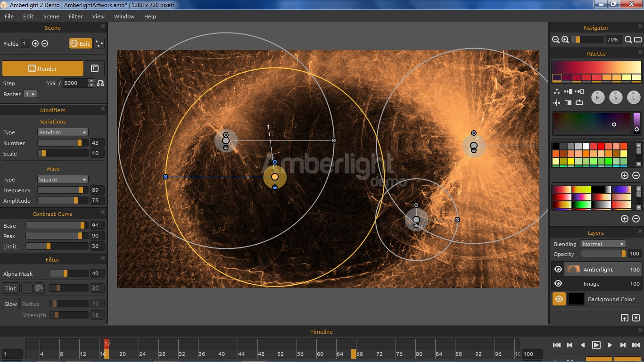Viewport: 644px width, 362px height.
Task: Click the palette waveform distribute icon
Action: click(x=557, y=102)
